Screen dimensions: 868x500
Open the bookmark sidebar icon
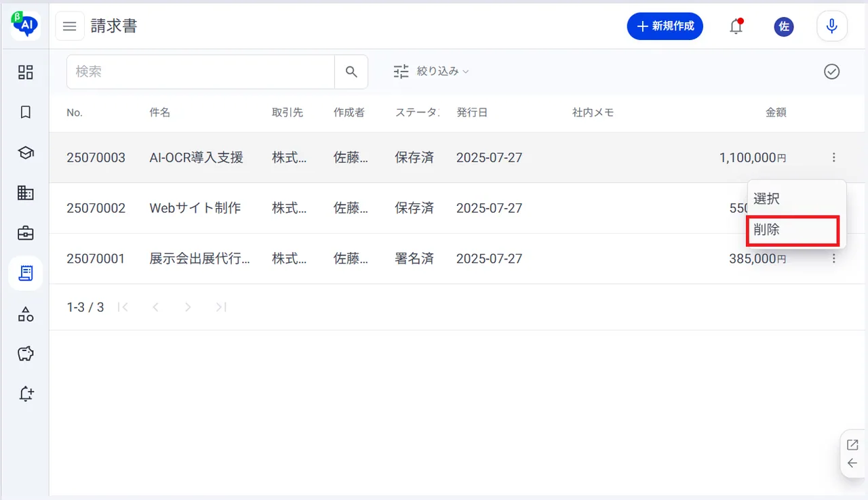26,112
